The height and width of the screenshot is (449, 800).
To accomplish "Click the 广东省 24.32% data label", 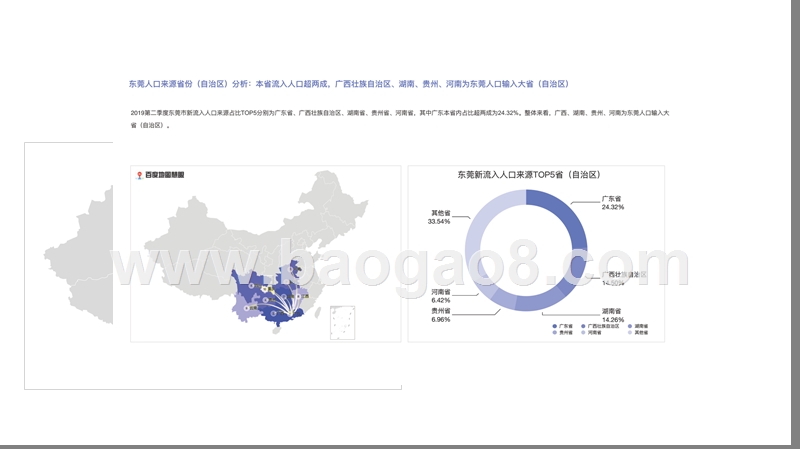I will 612,203.
